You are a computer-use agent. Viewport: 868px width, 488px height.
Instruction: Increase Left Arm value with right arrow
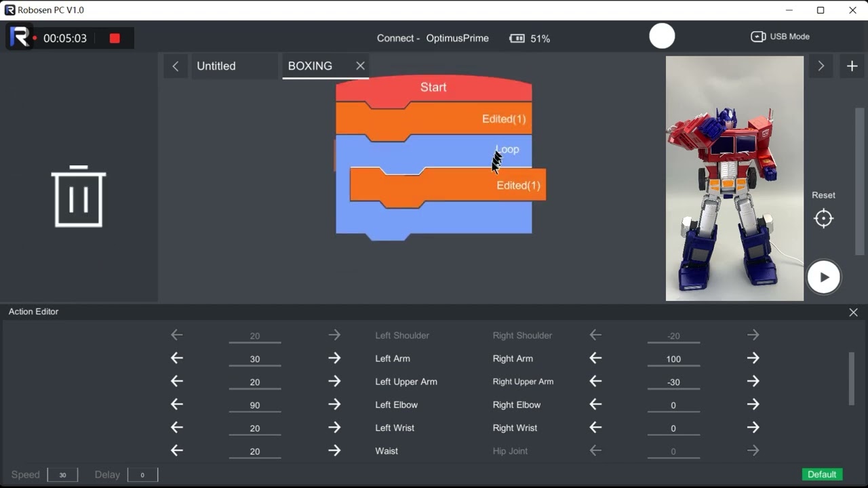(x=334, y=359)
